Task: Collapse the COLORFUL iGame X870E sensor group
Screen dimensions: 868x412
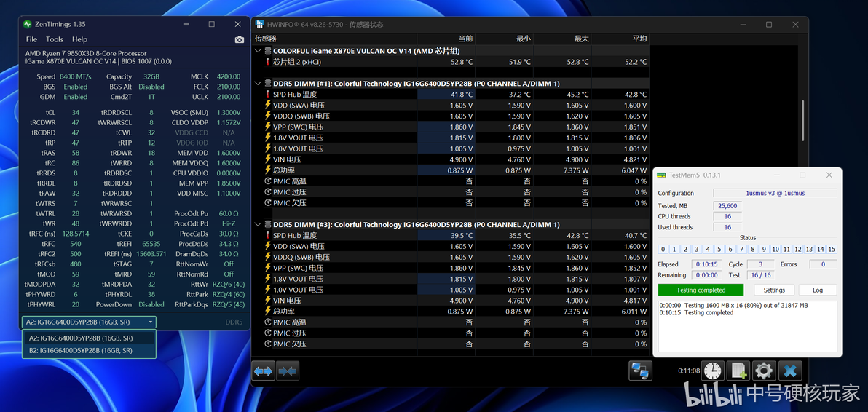Action: pos(258,50)
